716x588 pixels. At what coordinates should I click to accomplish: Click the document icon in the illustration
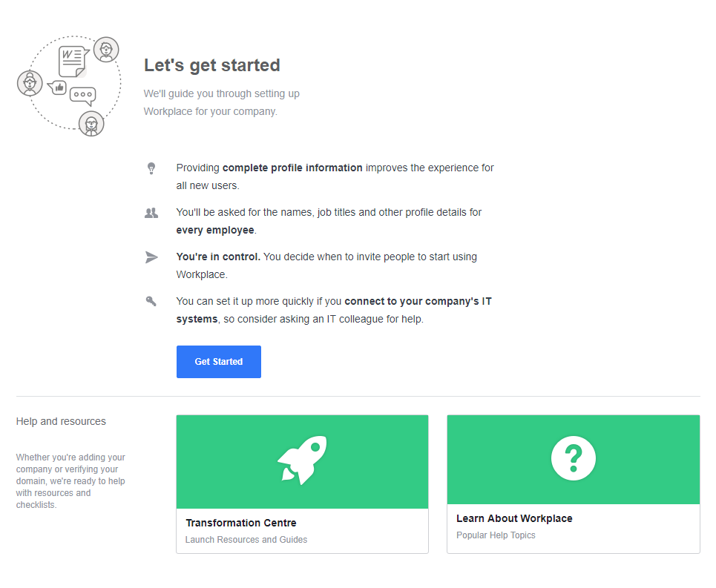point(73,61)
